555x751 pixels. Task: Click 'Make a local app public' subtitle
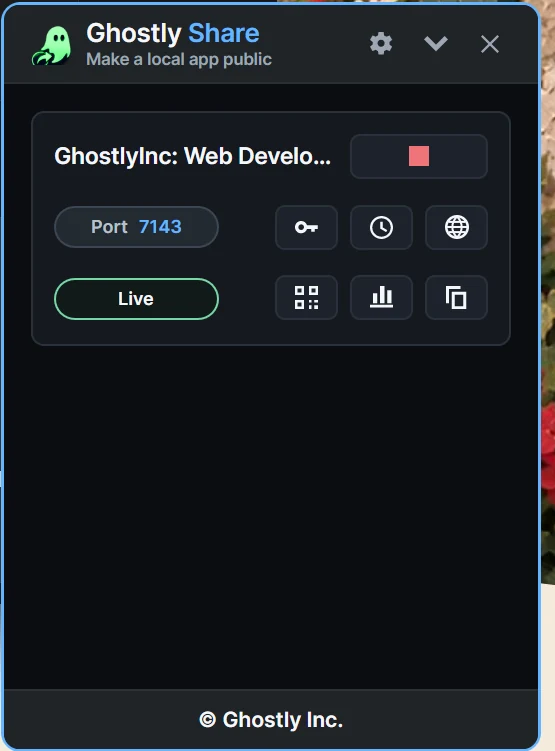(179, 59)
